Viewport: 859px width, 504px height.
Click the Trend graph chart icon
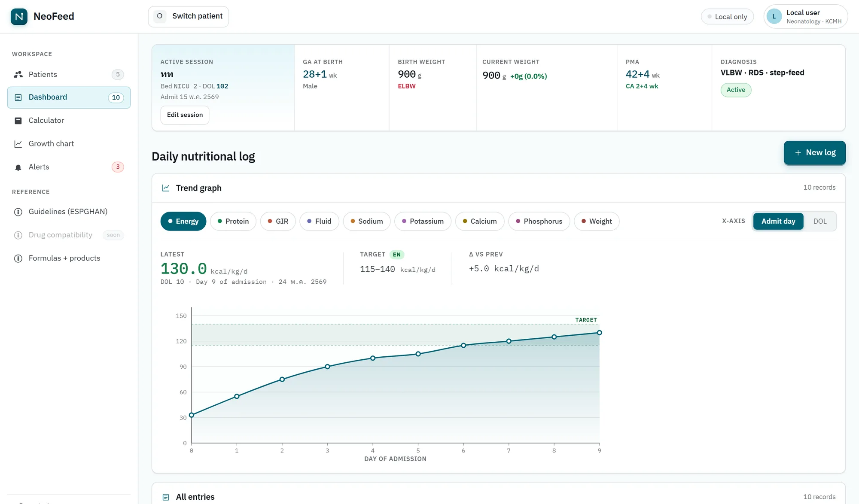166,188
